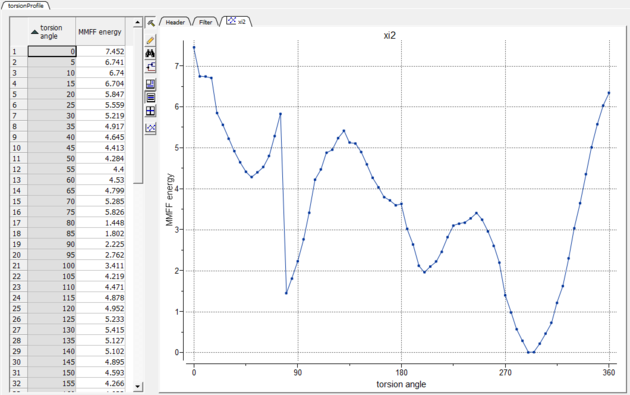The image size is (630, 395).
Task: Click the table scroll down arrow
Action: point(138,387)
